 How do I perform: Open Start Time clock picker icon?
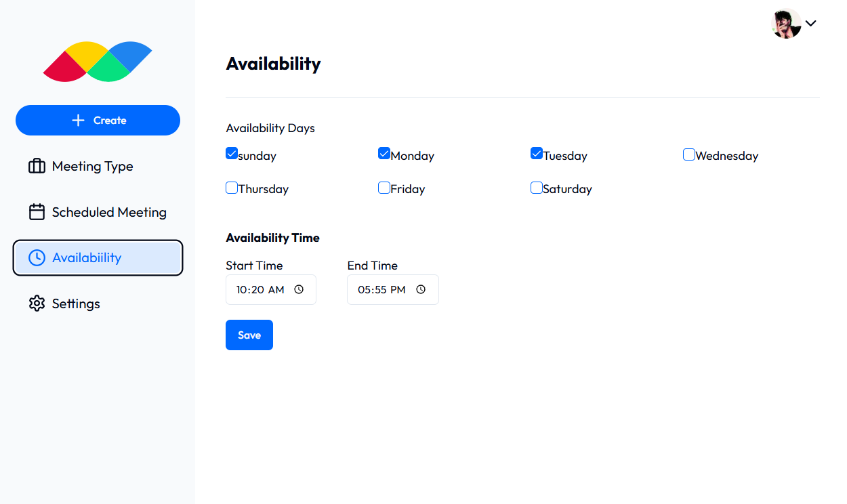(299, 289)
